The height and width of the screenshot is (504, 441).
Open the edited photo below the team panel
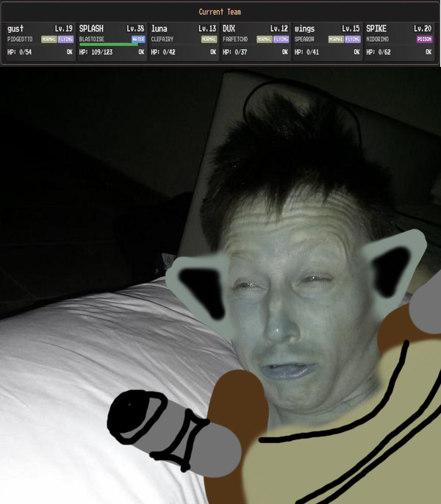pos(220,285)
